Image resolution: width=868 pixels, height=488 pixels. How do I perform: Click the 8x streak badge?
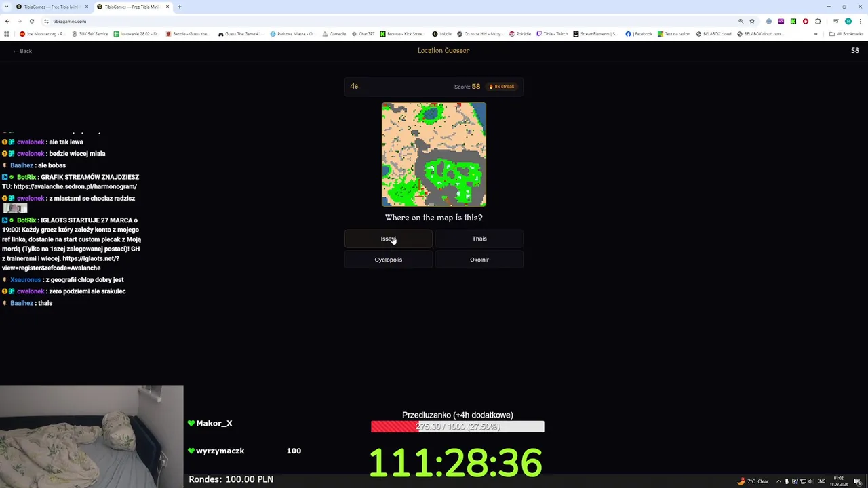[502, 87]
